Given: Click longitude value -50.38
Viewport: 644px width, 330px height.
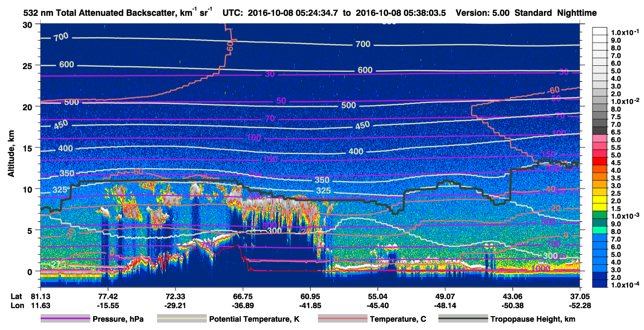Looking at the screenshot, I should tap(512, 305).
